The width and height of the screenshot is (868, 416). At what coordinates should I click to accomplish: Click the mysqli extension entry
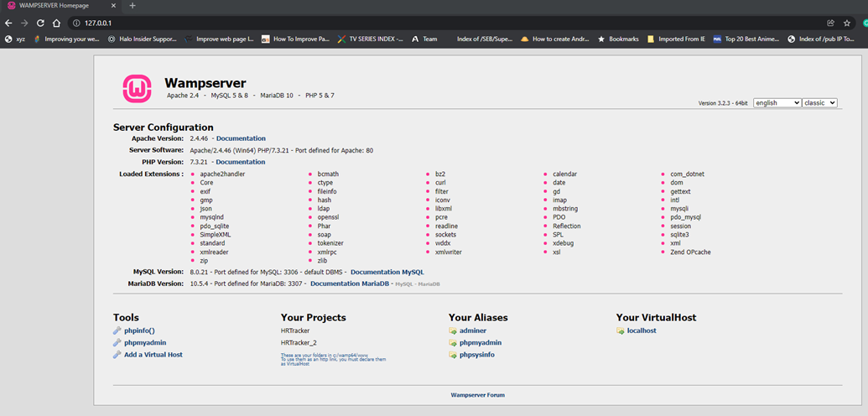click(x=679, y=209)
